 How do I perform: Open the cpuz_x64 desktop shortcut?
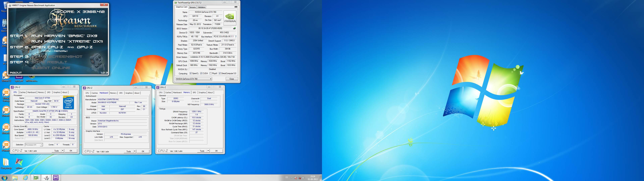[x=19, y=79]
